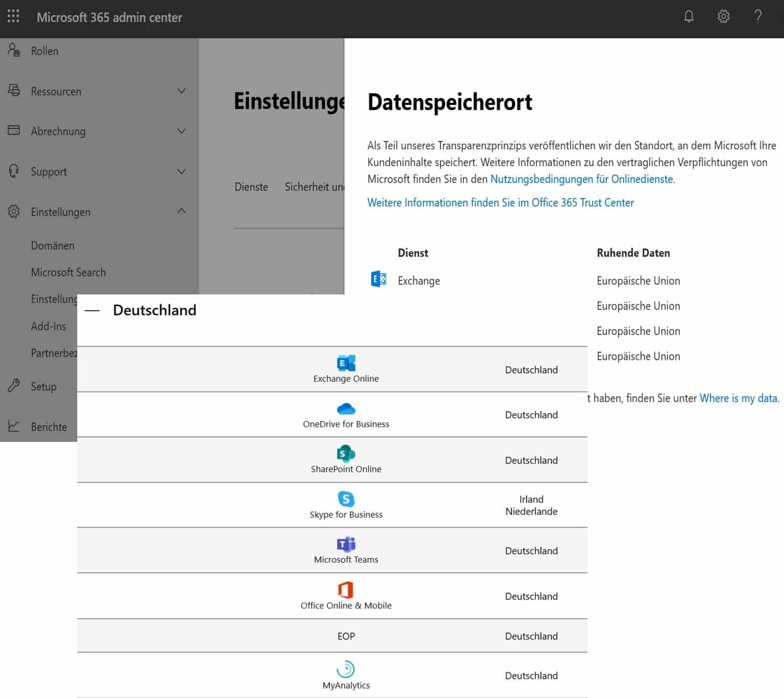Viewport: 784px width, 698px height.
Task: Click the OneDrive for Business label
Action: click(x=346, y=424)
